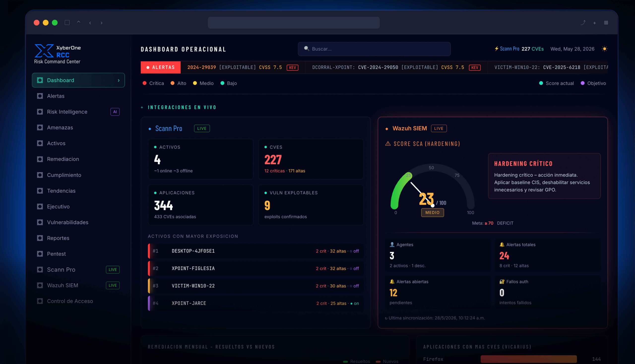
Task: Click the Ultima sincronización refresh icon
Action: pyautogui.click(x=386, y=318)
